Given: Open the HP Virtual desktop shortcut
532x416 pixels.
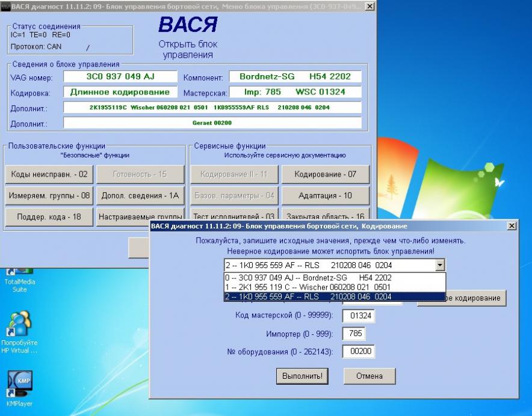Looking at the screenshot, I should (x=19, y=333).
